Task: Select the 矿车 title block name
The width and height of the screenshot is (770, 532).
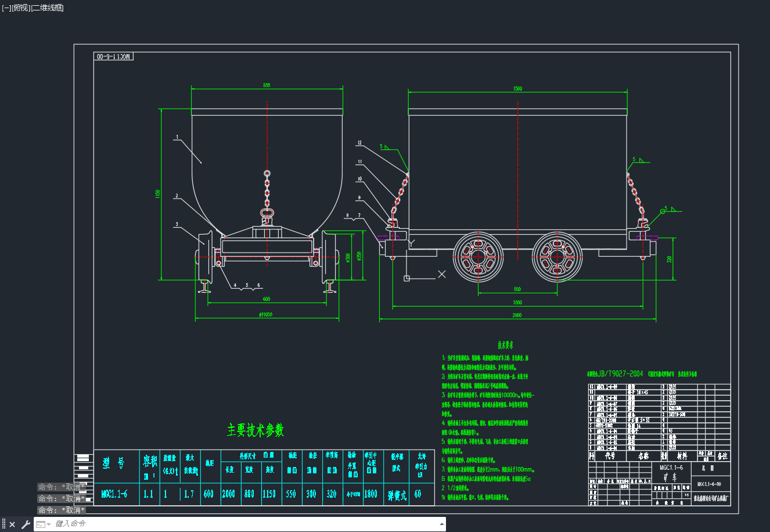Action: pyautogui.click(x=671, y=477)
